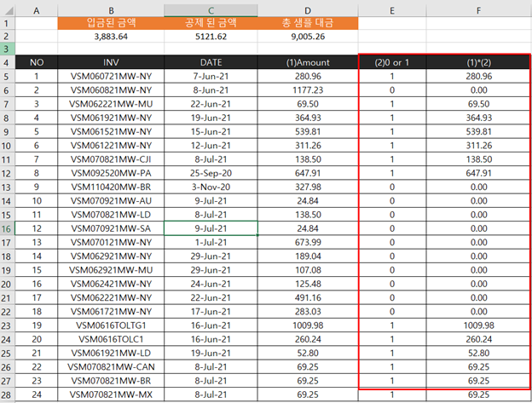
Task: Select row 28 header
Action: (8, 394)
